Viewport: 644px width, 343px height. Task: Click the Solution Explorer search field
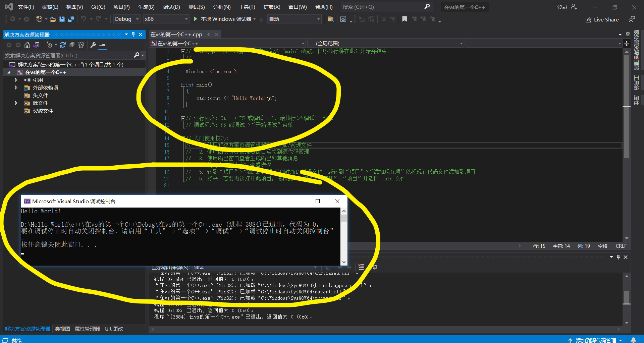pyautogui.click(x=69, y=55)
